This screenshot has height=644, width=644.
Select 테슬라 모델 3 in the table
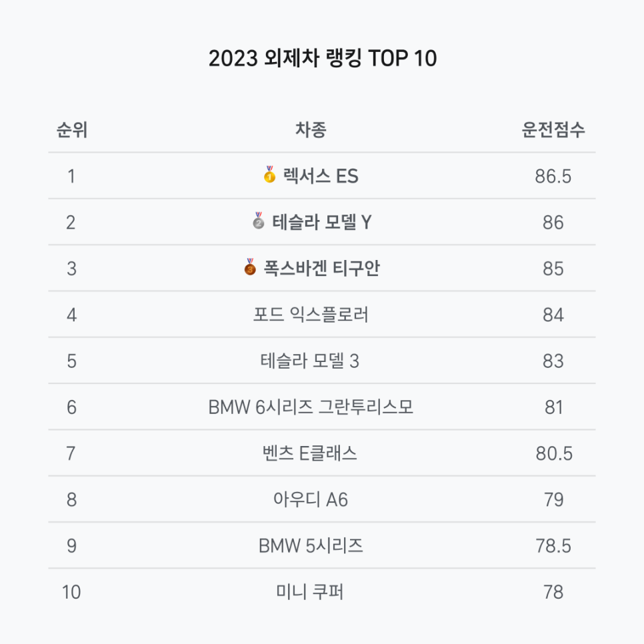tap(310, 361)
